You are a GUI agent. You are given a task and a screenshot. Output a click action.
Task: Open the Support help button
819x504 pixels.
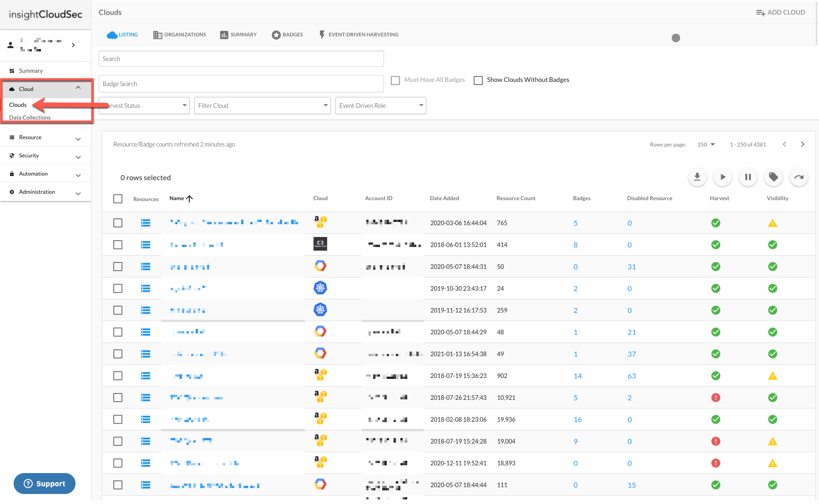[45, 484]
